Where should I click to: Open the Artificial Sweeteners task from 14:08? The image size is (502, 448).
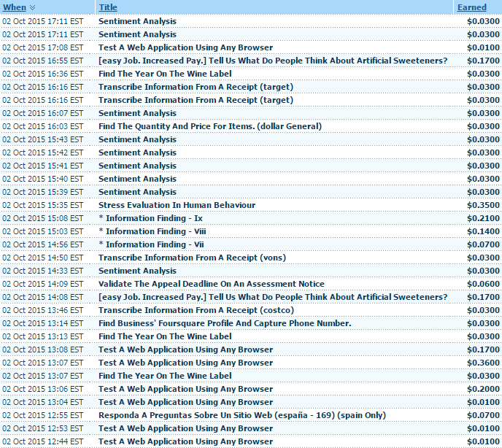273,297
